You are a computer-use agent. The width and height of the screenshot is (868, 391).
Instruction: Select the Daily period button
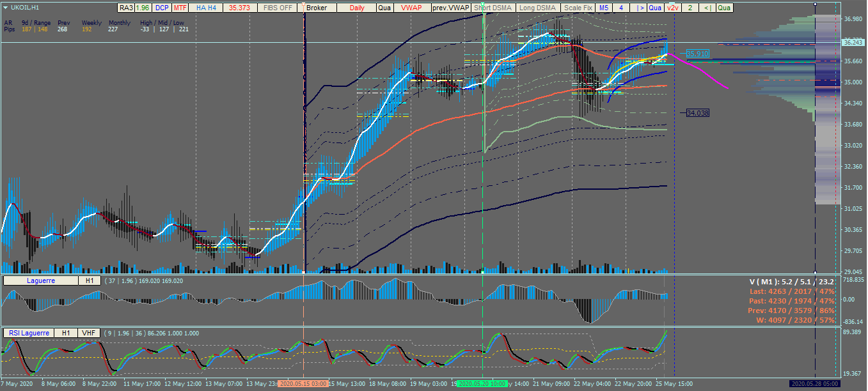click(357, 8)
